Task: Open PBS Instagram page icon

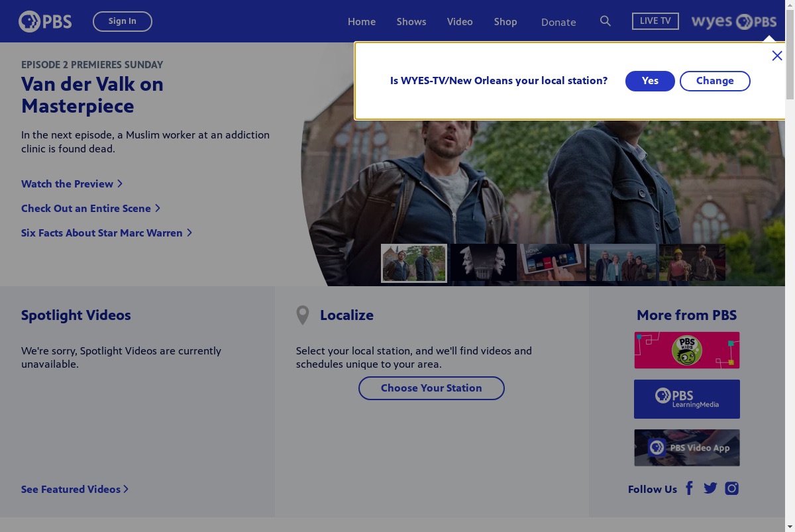Action: [731, 488]
